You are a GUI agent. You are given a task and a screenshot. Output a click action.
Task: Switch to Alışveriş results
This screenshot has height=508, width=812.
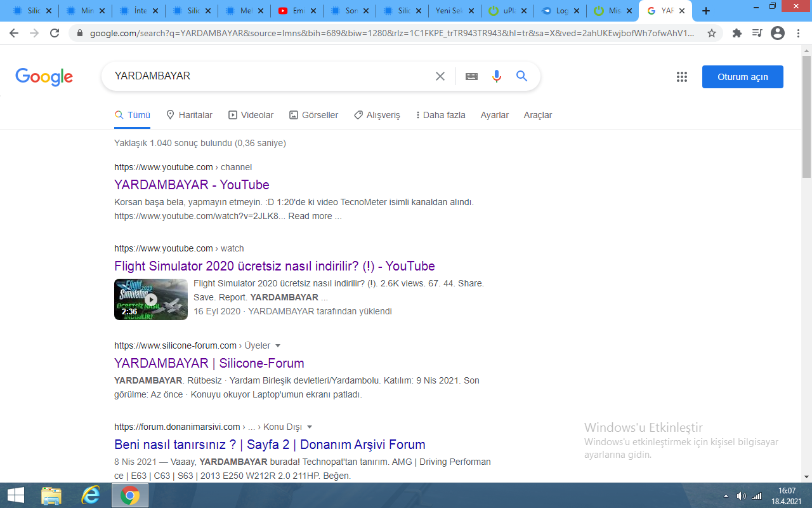(377, 115)
